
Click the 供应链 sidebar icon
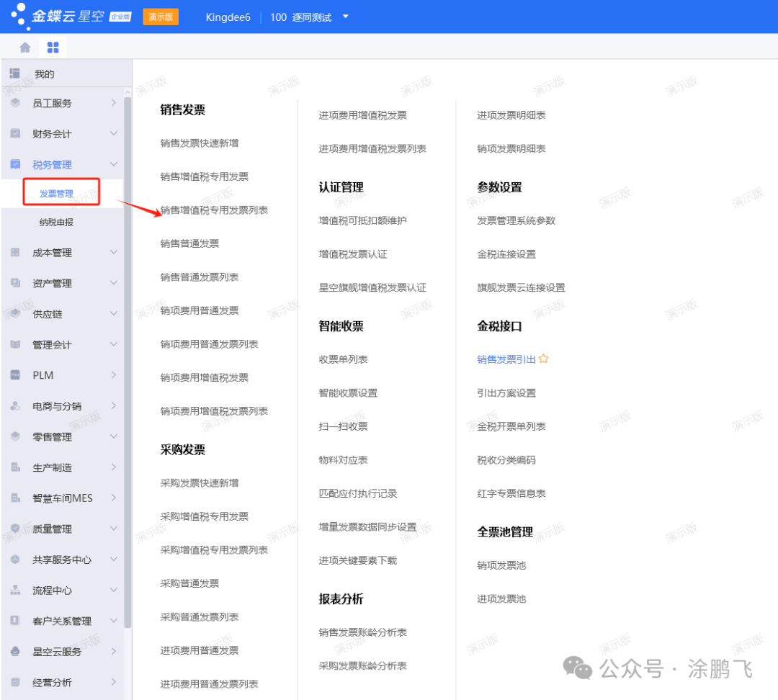[x=15, y=314]
